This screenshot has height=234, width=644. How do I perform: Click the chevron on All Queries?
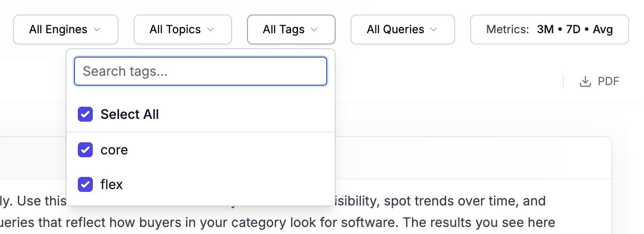tap(434, 29)
